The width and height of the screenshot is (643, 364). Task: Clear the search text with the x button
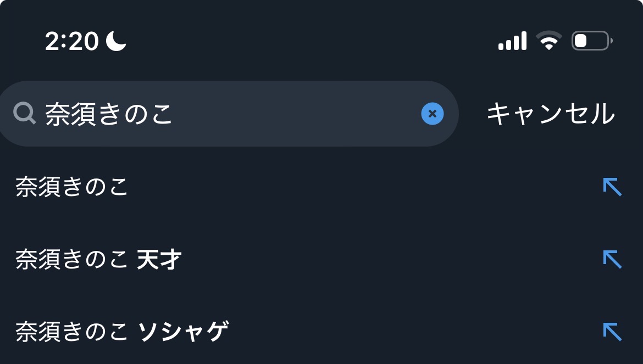pos(432,114)
